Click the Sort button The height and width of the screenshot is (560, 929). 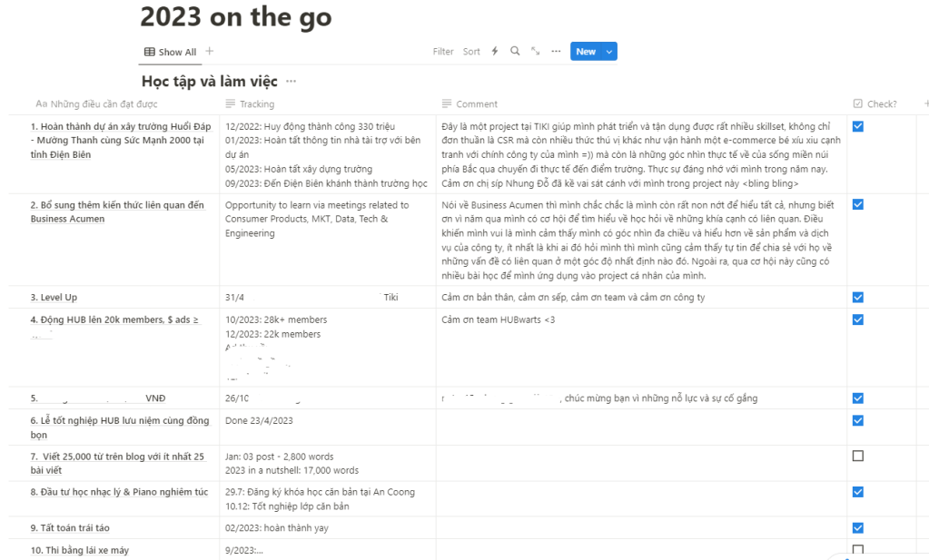coord(471,52)
